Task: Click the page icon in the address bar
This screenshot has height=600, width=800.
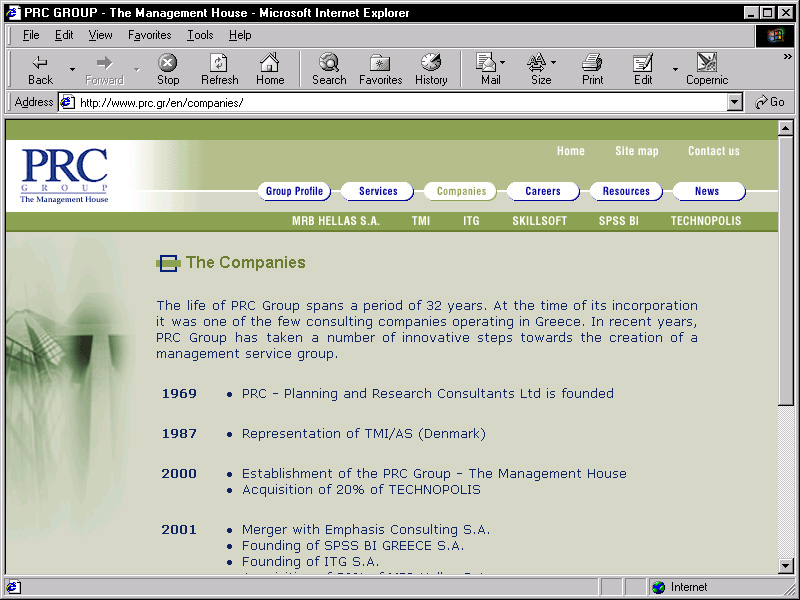Action: tap(67, 103)
